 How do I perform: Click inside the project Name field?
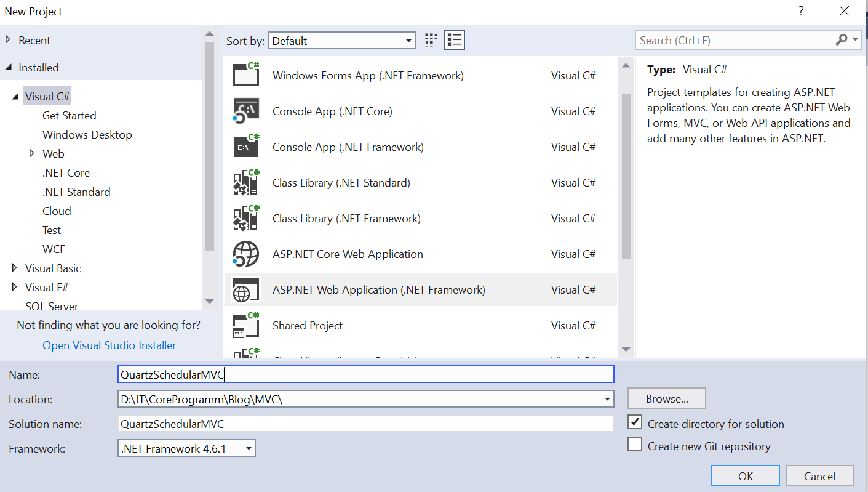tap(365, 374)
